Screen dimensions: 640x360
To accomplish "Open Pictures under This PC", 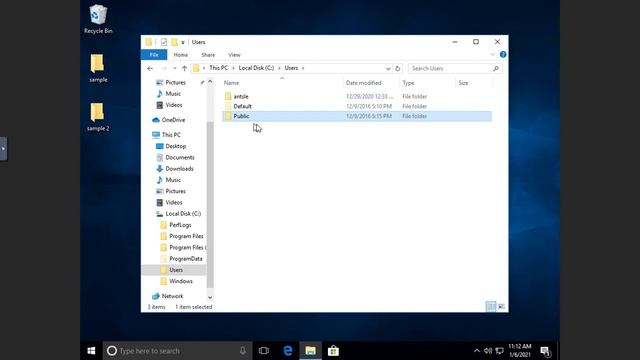I will coord(175,191).
